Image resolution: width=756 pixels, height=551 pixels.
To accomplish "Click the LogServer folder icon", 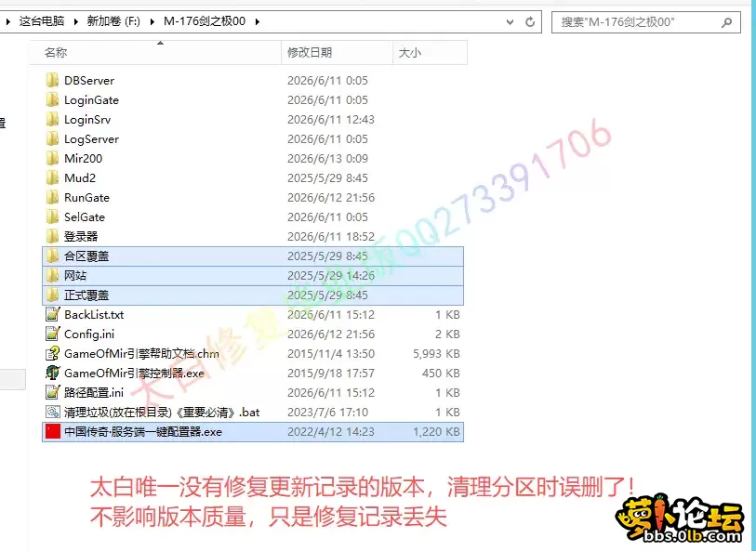I will point(53,138).
